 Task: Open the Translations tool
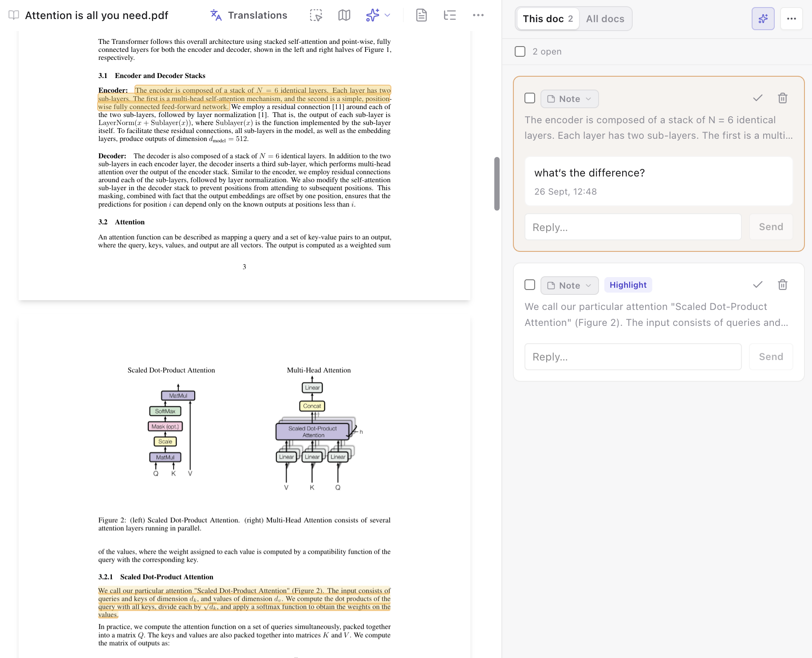[248, 16]
